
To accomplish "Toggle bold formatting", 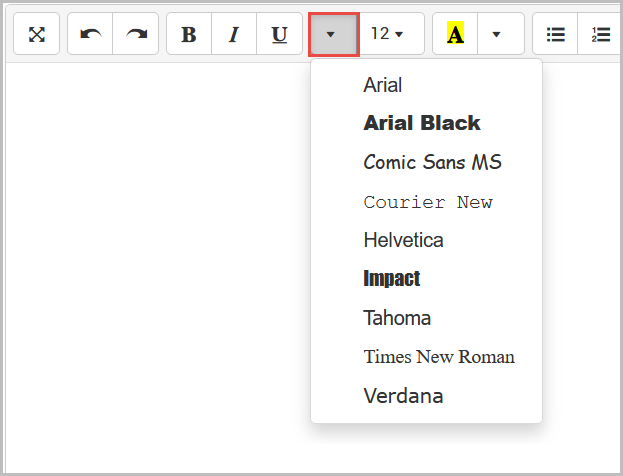I will (189, 34).
